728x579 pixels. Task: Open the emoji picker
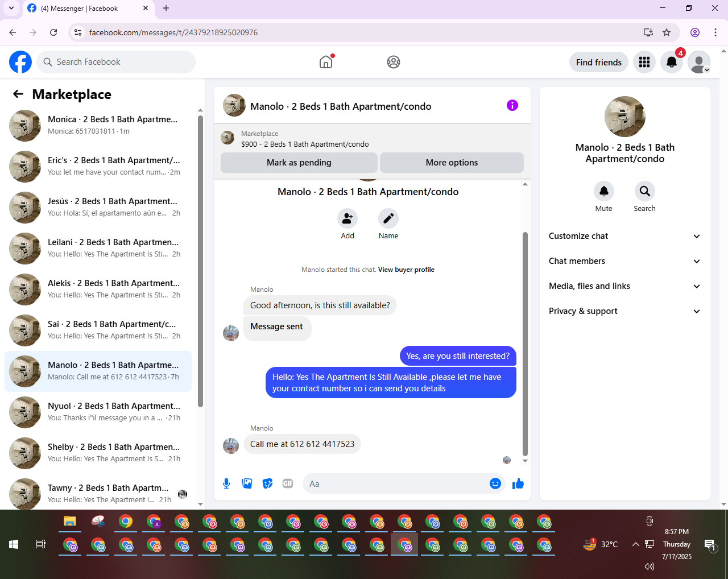tap(495, 483)
